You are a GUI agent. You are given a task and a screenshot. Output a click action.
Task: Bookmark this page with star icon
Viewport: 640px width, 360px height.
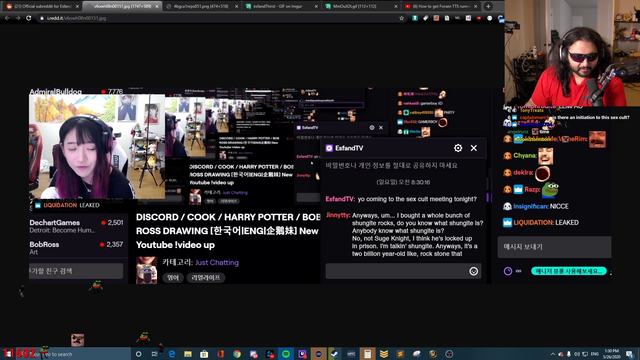(402, 18)
